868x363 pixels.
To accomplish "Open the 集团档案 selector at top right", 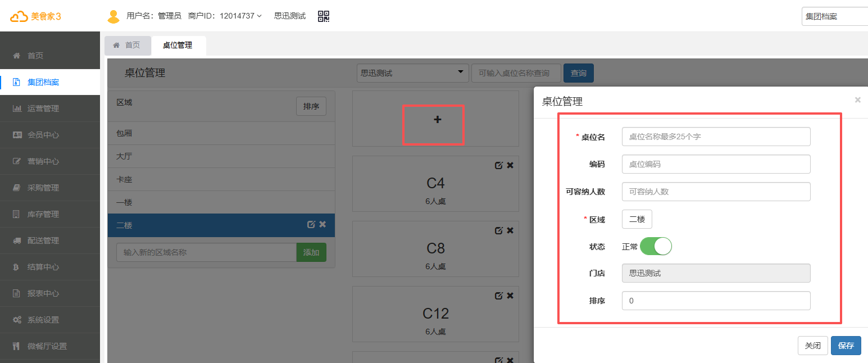I will (x=834, y=16).
